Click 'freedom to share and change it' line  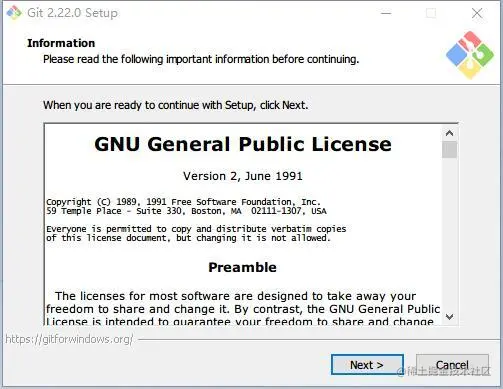243,309
